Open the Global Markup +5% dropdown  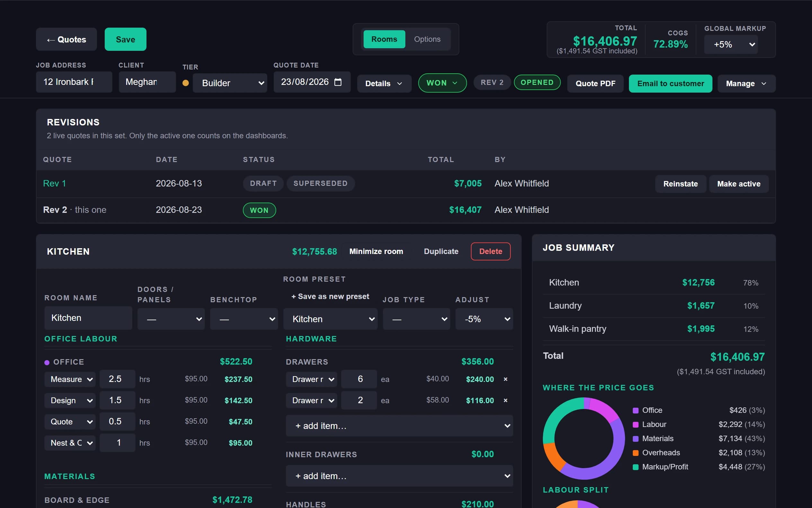[731, 44]
